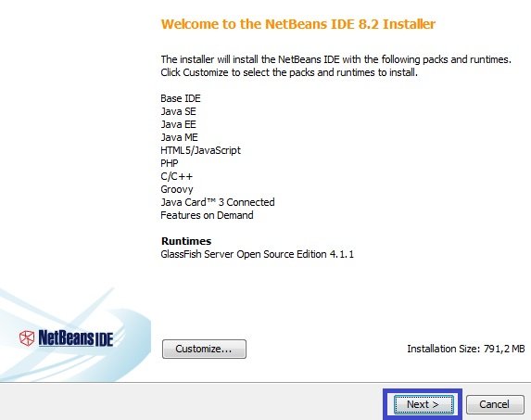Select 'Java Card™ 3 Connected' text
Viewport: 531px width, 420px height.
click(218, 202)
